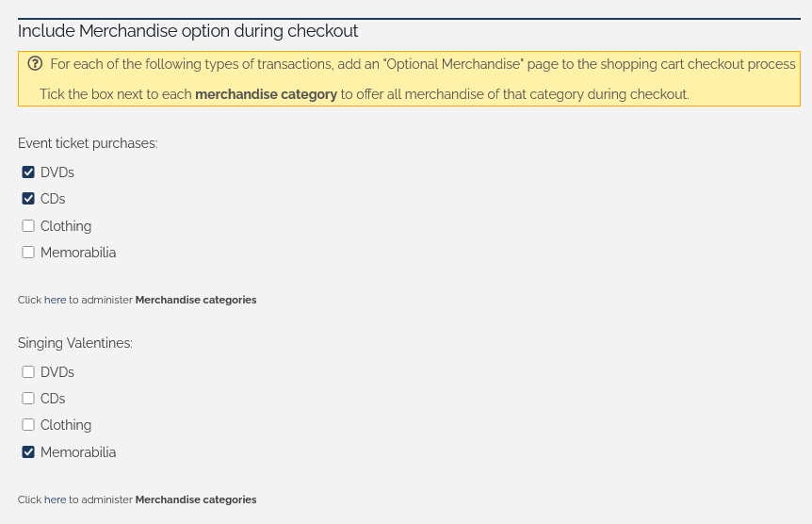
Task: Click bold "merchandise category" text in notice
Action: tap(266, 94)
